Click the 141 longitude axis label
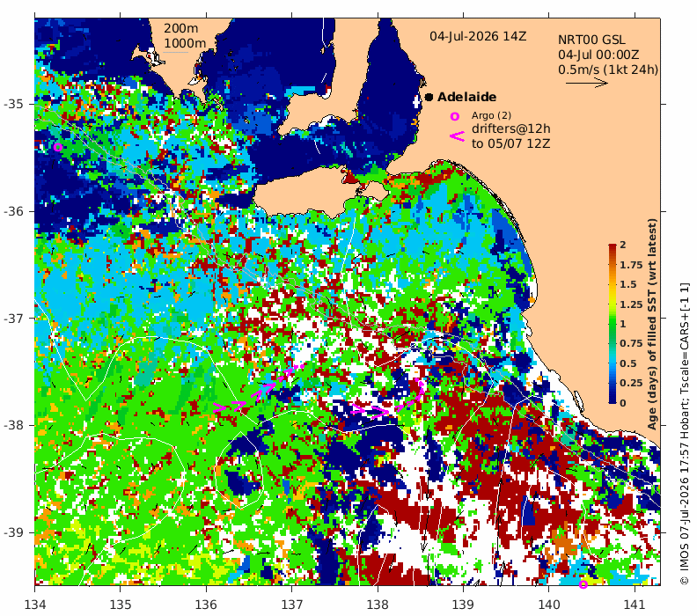 click(x=635, y=605)
